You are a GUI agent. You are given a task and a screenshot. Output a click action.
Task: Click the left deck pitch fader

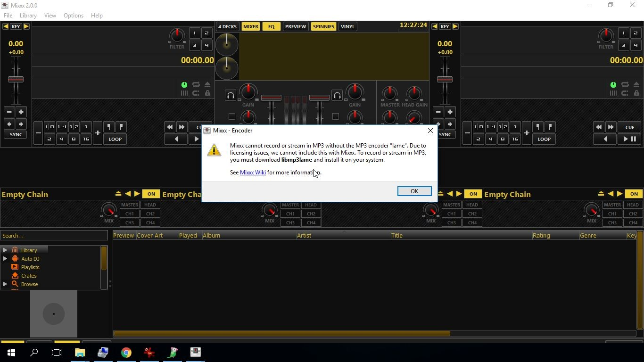click(x=16, y=79)
